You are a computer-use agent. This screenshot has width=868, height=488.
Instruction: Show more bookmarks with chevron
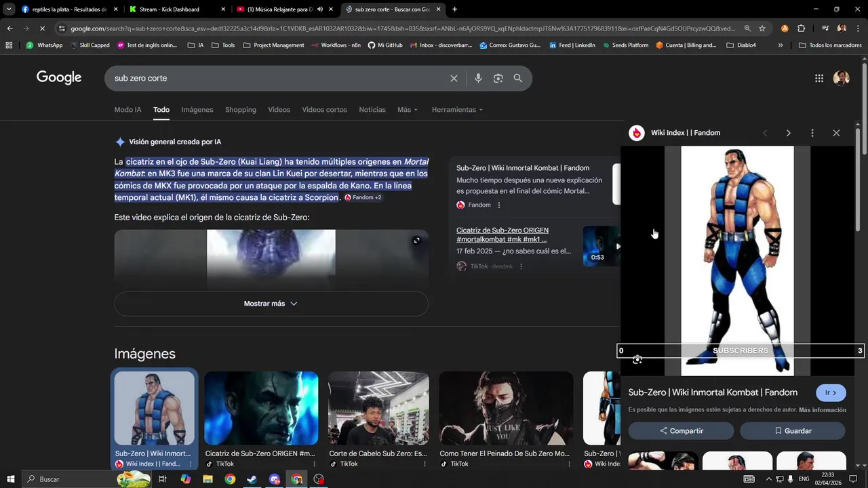(781, 45)
